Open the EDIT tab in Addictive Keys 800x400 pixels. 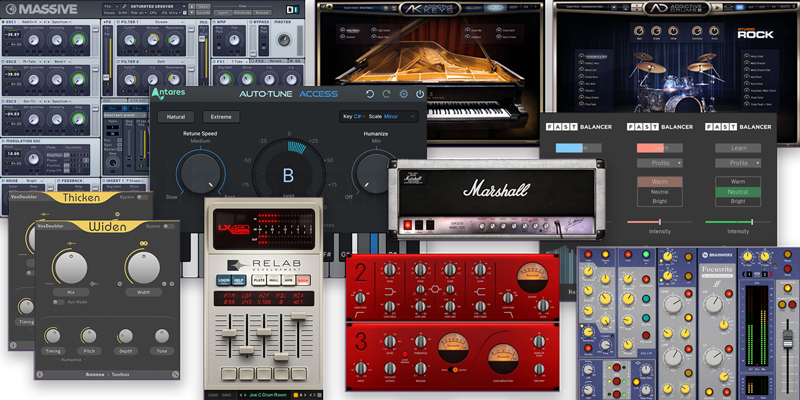tap(512, 8)
